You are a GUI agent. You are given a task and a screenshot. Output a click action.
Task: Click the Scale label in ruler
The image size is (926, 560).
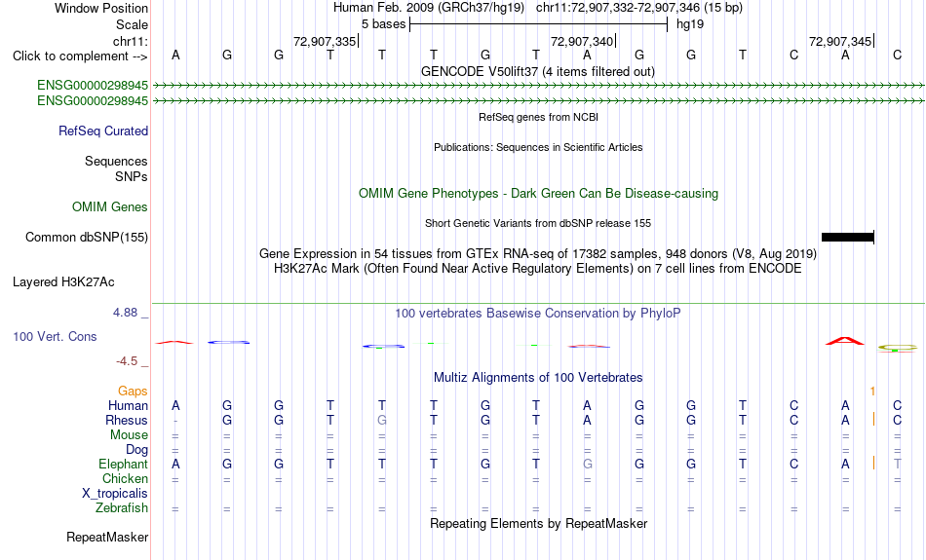(x=132, y=24)
